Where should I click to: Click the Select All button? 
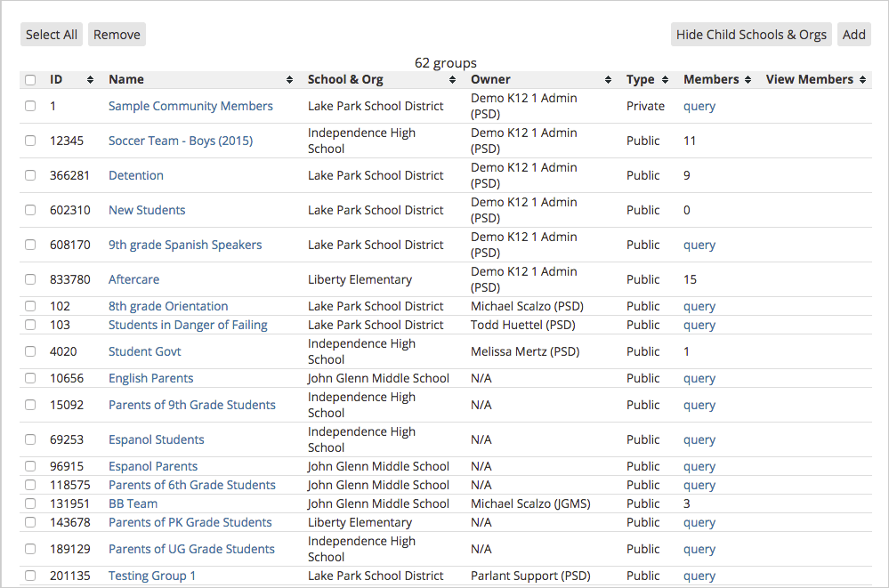(52, 35)
